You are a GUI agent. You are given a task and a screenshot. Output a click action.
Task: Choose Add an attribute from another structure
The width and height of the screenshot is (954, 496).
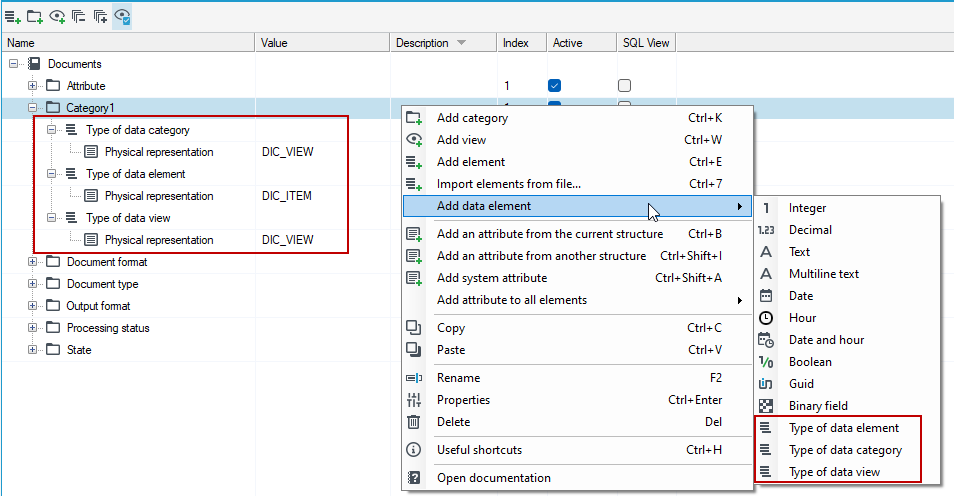[x=577, y=256]
